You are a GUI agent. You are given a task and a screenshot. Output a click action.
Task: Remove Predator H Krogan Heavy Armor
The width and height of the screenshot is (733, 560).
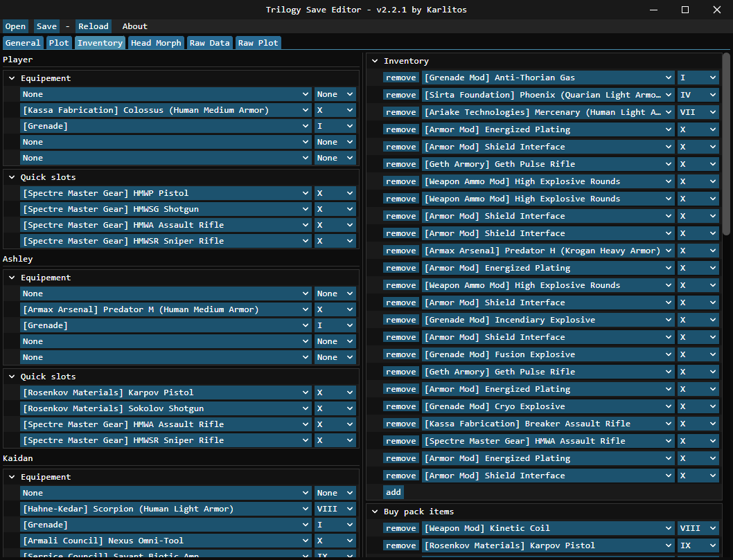point(400,251)
